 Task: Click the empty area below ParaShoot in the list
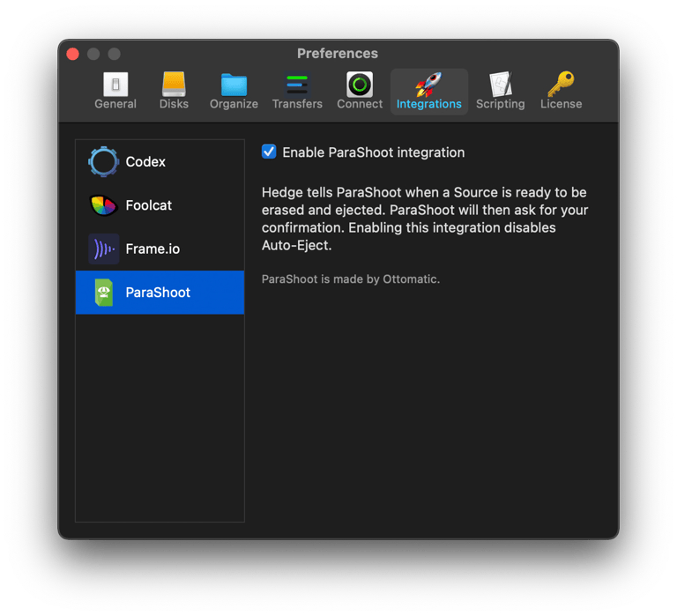tap(160, 414)
